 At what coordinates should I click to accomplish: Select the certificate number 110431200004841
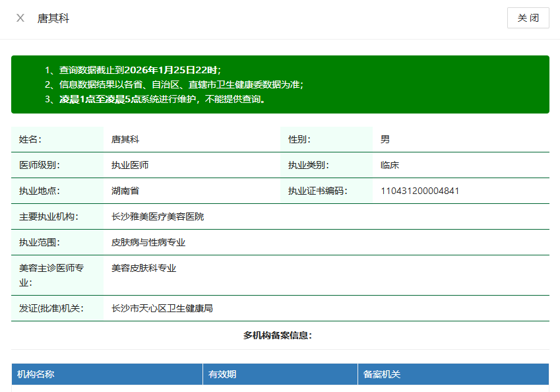pyautogui.click(x=420, y=191)
